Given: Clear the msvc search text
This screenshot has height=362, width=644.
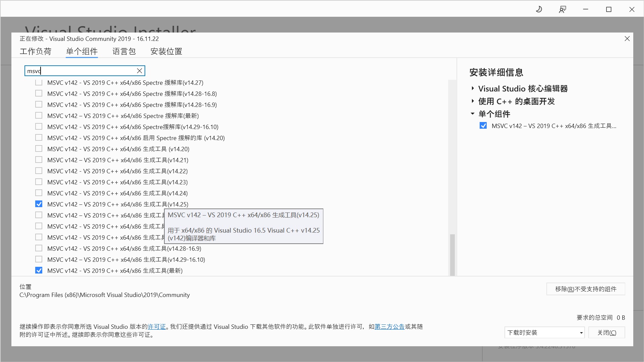Looking at the screenshot, I should 140,71.
